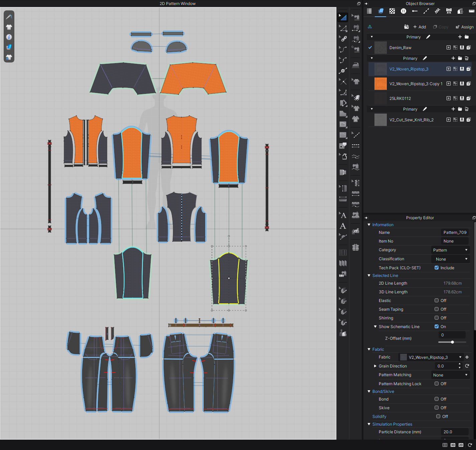Image resolution: width=476 pixels, height=450 pixels.
Task: Open the Button tab in Object Browser
Action: tap(404, 11)
